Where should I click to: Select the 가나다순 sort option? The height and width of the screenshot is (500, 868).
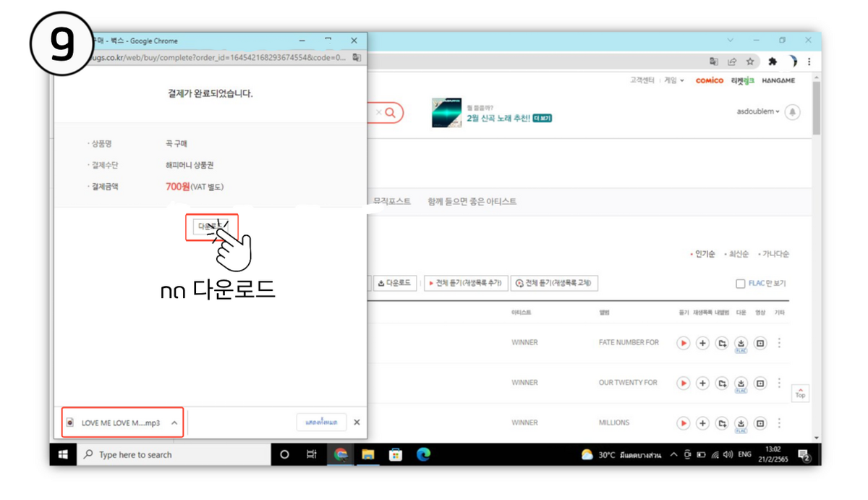coord(774,254)
